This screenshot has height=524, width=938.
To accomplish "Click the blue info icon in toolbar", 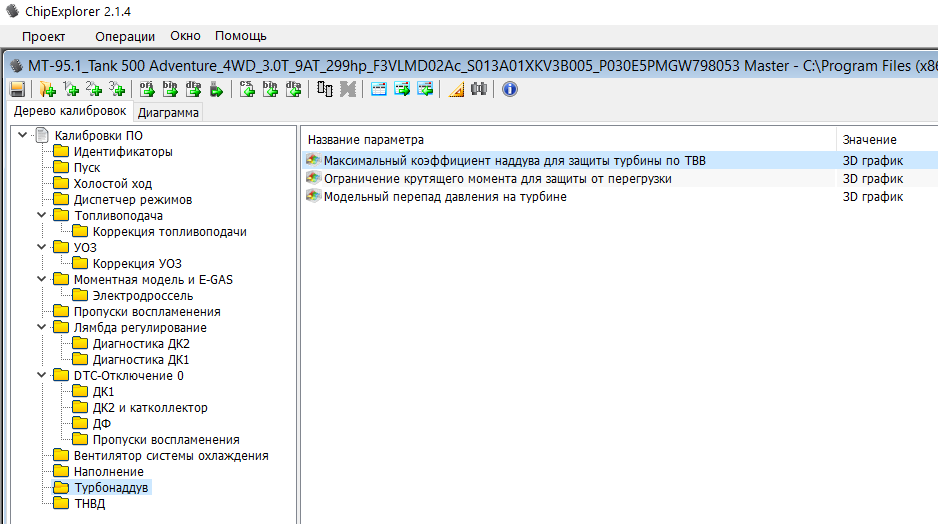I will point(509,89).
